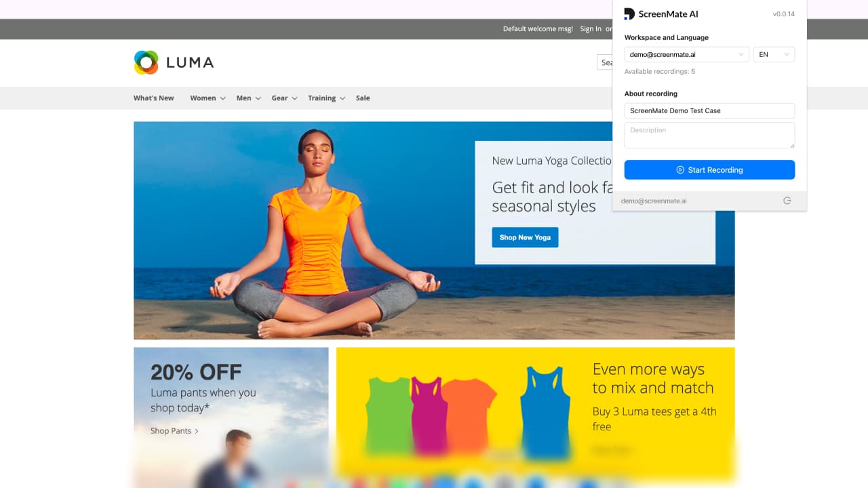Click the Luma tees yellow promo banner
The image size is (868, 488).
click(x=536, y=412)
